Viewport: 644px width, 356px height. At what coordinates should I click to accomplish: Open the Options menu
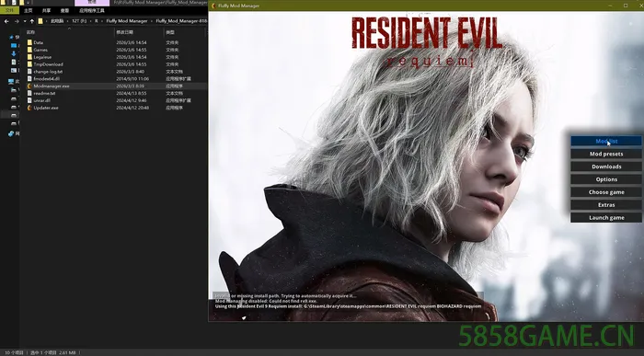tap(606, 179)
